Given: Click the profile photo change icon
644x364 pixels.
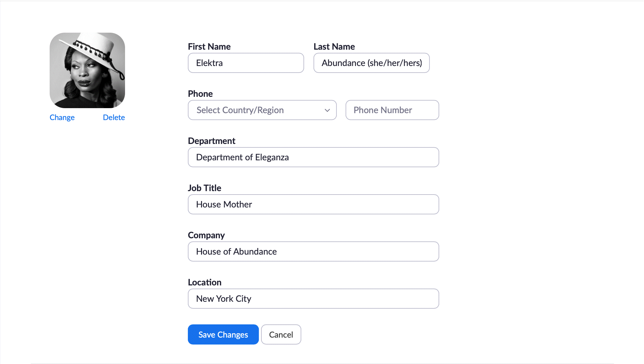Looking at the screenshot, I should tap(62, 117).
